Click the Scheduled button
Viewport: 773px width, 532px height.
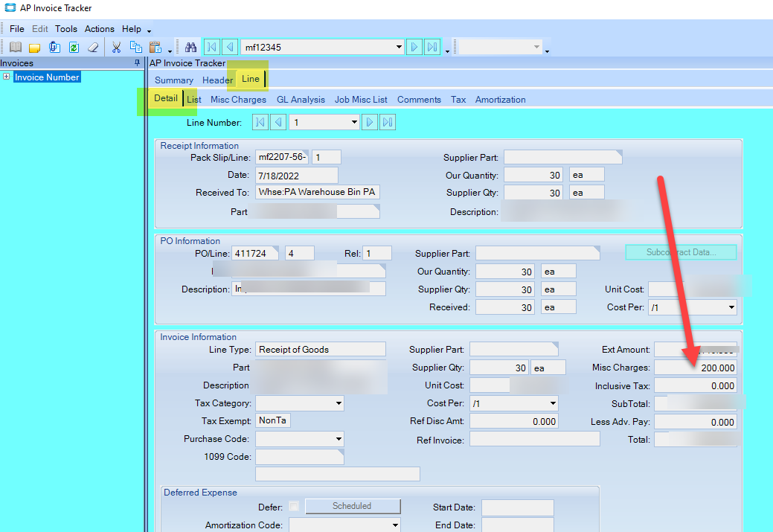point(353,507)
